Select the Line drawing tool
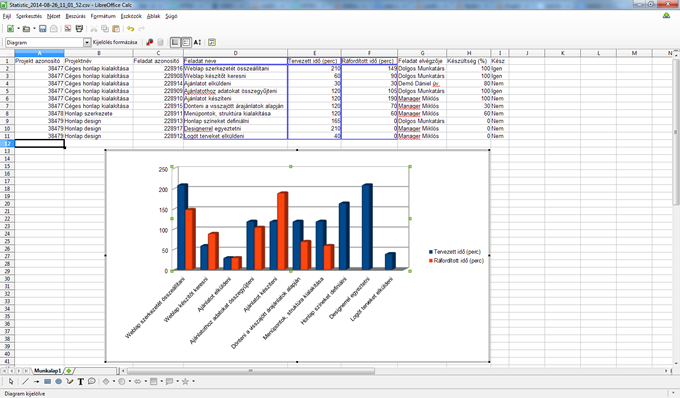This screenshot has height=398, width=680. 25,382
